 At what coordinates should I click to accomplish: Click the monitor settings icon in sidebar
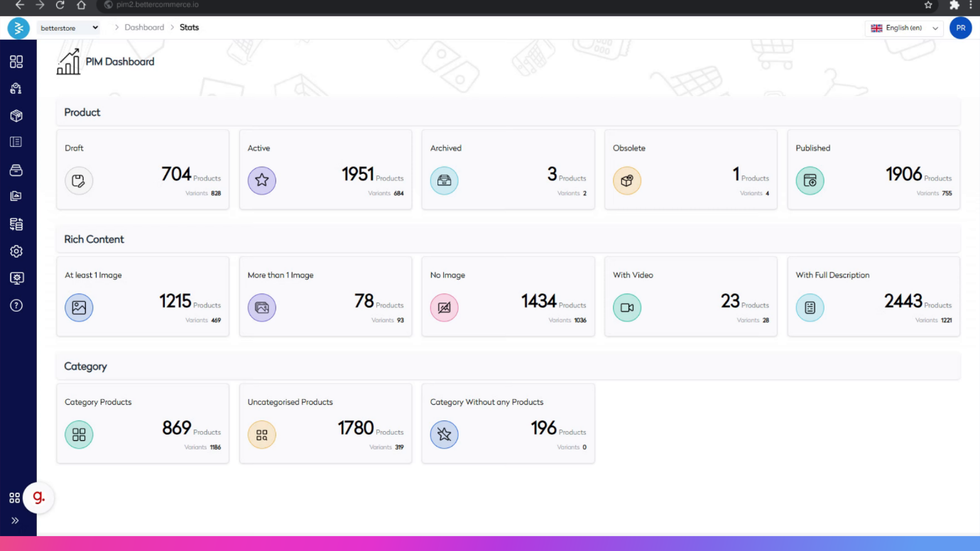[x=16, y=278]
